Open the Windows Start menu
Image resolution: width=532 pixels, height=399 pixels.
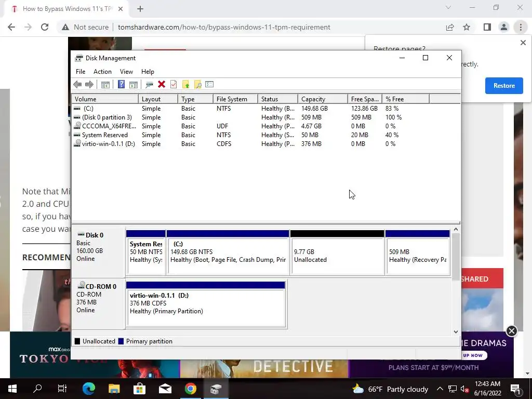[12, 389]
